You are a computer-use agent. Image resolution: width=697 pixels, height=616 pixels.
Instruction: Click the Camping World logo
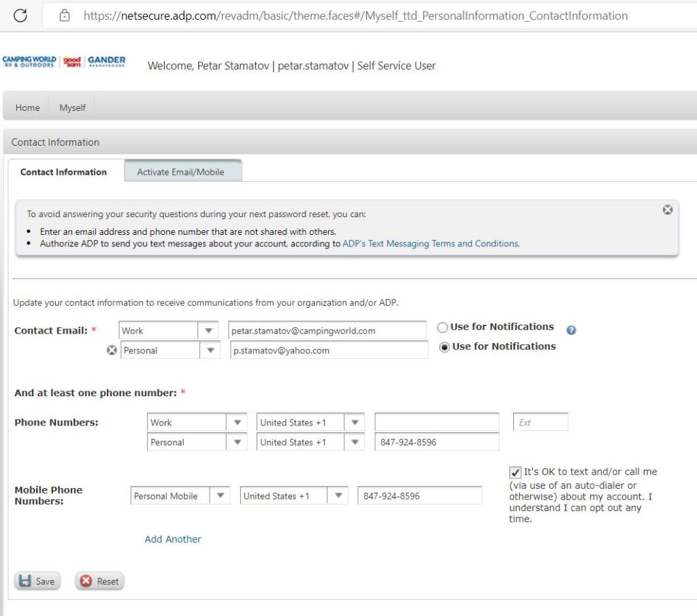(x=29, y=62)
